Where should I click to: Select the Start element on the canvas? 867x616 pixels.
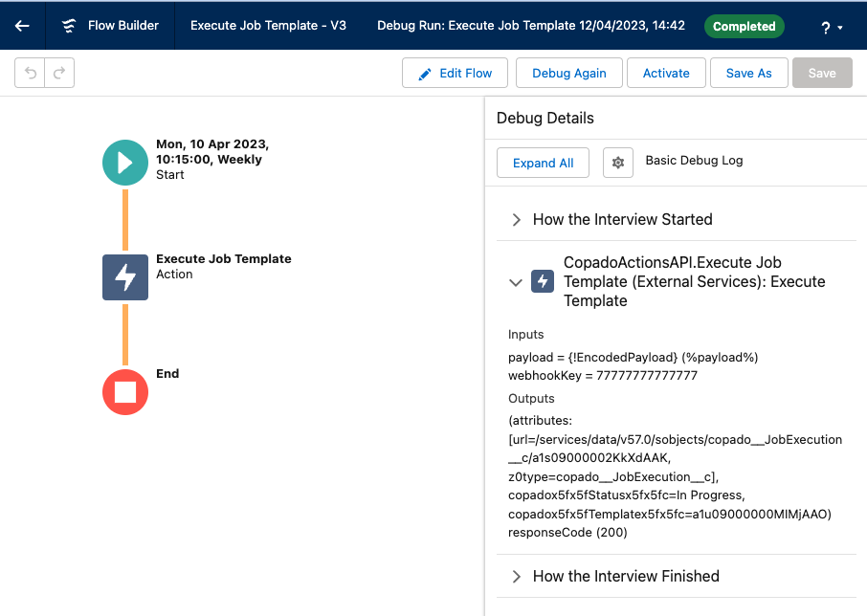coord(124,163)
